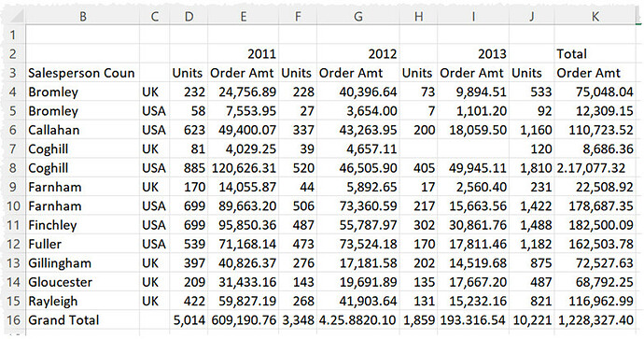Select row 4 header
The image size is (644, 339).
coord(13,92)
